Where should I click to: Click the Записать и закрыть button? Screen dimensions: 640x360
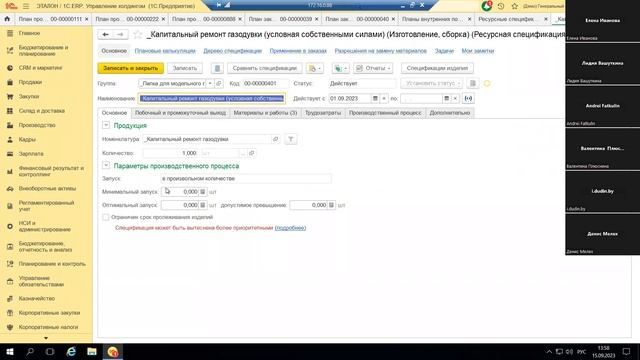tap(131, 68)
